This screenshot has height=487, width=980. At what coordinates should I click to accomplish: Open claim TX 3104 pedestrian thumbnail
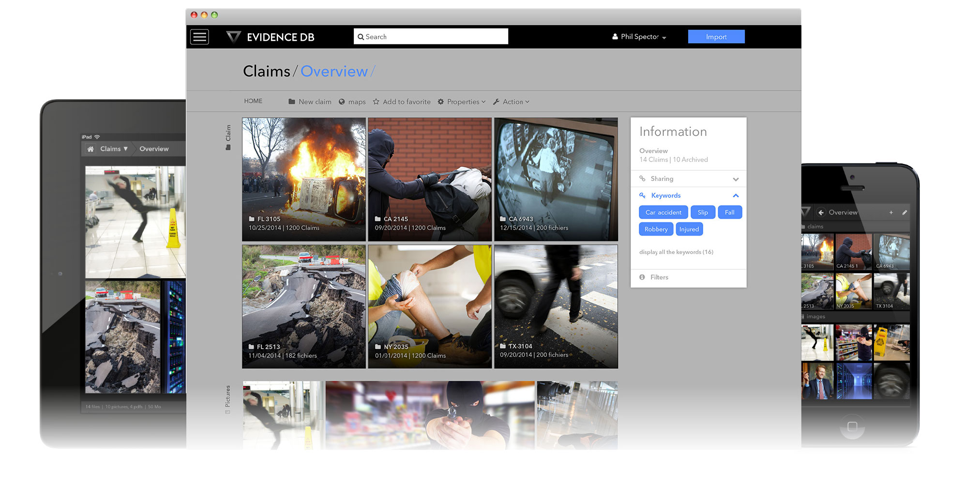point(556,307)
